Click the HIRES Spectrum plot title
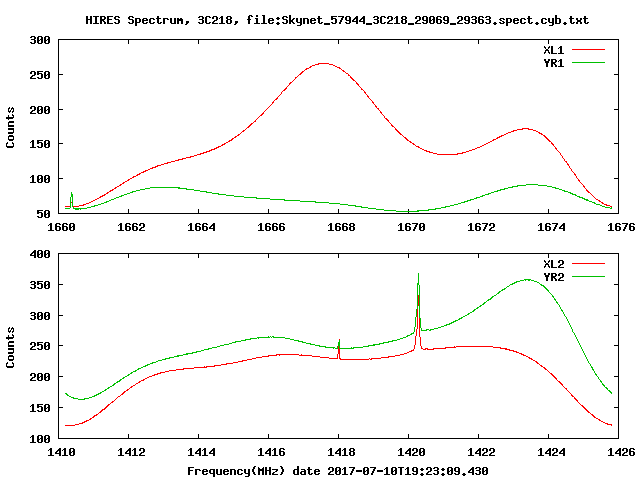 pos(337,20)
